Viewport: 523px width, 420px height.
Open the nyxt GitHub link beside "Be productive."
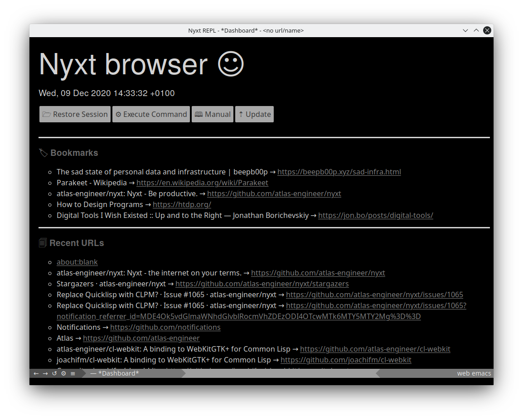274,193
